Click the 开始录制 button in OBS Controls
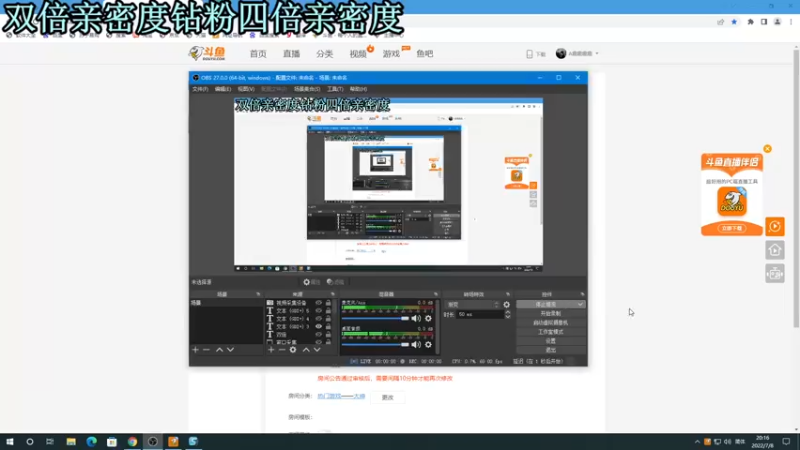The image size is (800, 450). [551, 314]
